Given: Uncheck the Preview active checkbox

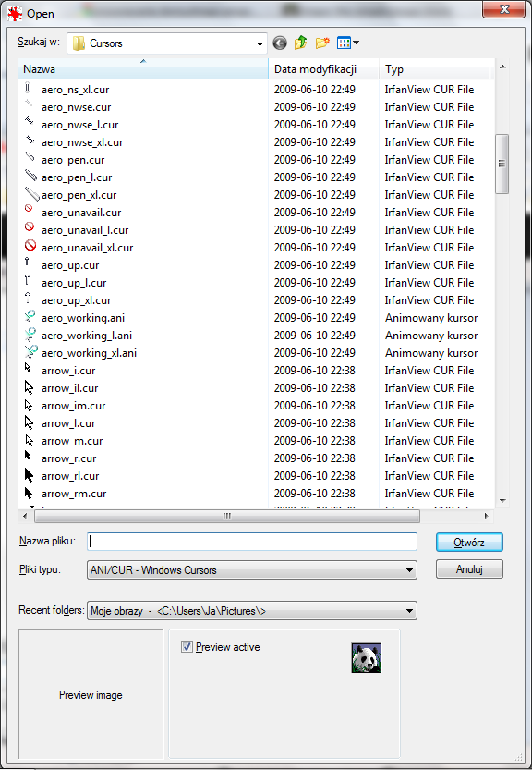Looking at the screenshot, I should (187, 647).
